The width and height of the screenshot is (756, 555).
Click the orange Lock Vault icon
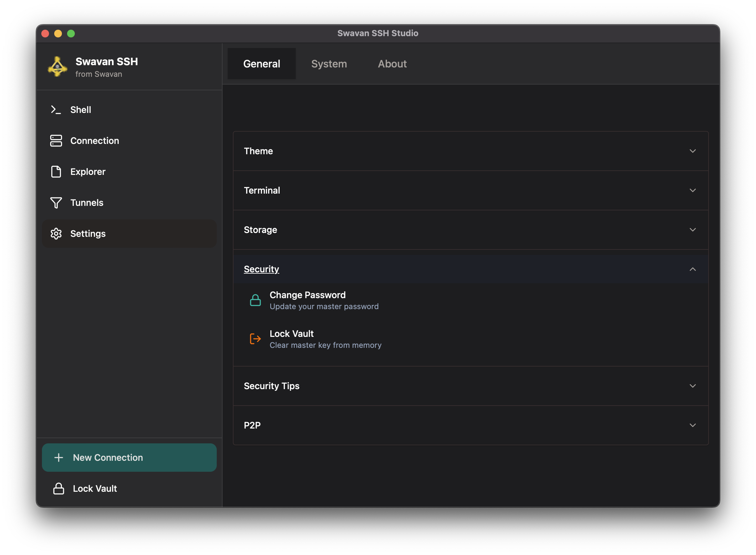coord(255,338)
